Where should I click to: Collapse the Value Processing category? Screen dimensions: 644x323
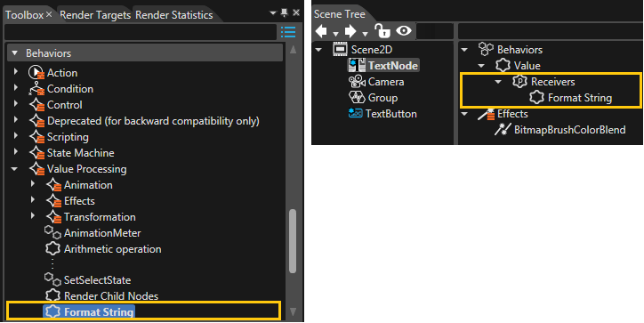(x=15, y=168)
